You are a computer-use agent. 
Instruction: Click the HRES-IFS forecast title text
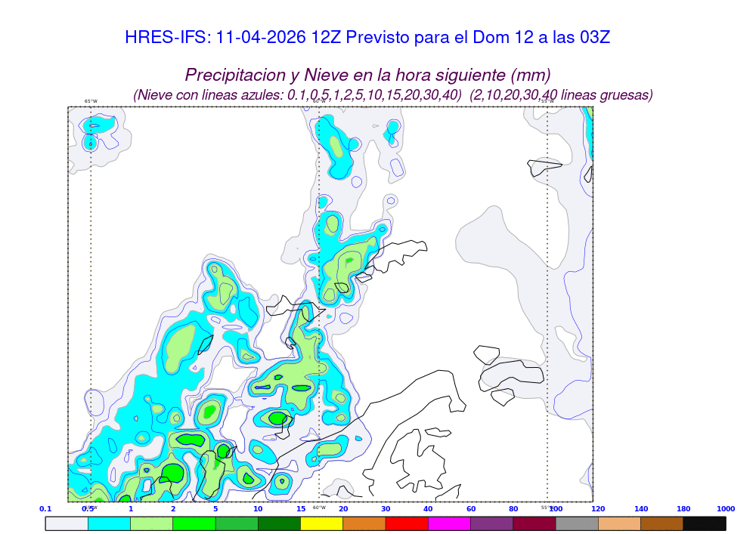click(367, 38)
